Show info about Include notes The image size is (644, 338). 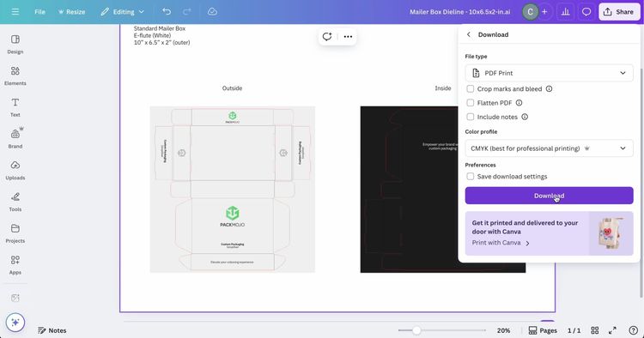coord(525,117)
